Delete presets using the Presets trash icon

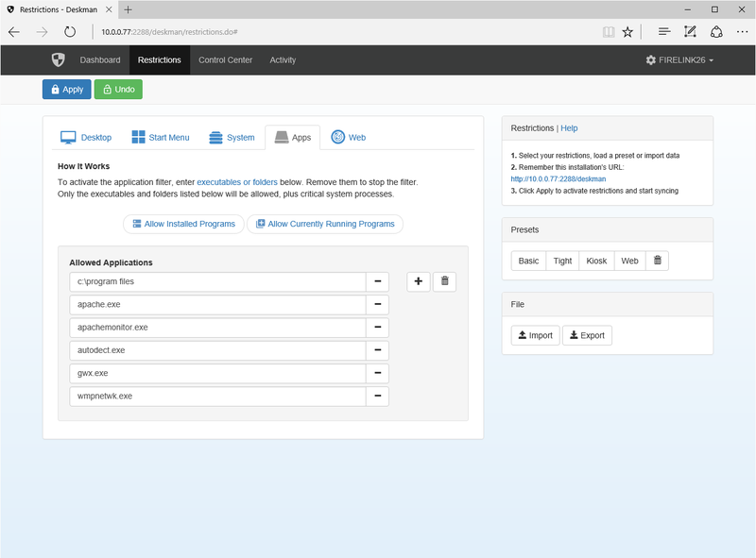657,261
